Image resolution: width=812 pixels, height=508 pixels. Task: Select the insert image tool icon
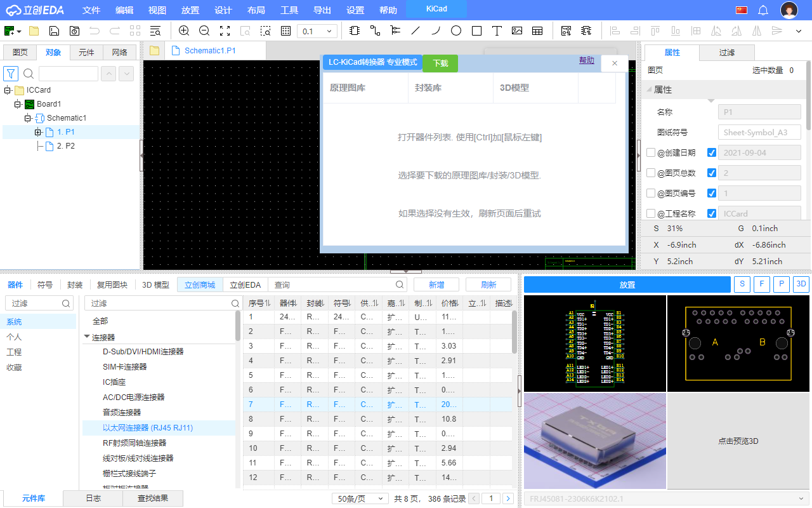pos(517,30)
